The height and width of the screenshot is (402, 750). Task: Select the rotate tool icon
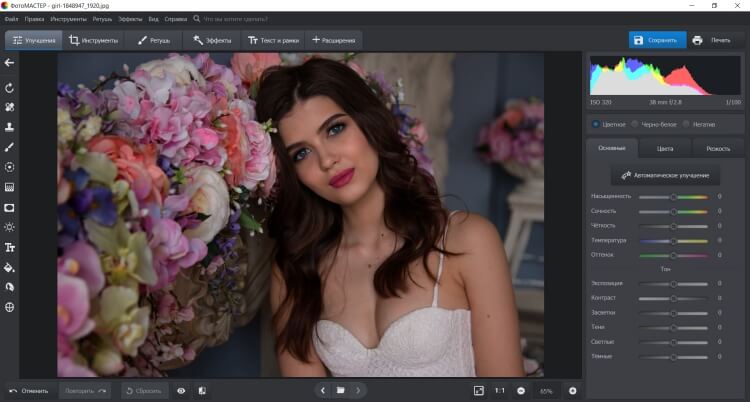[9, 88]
